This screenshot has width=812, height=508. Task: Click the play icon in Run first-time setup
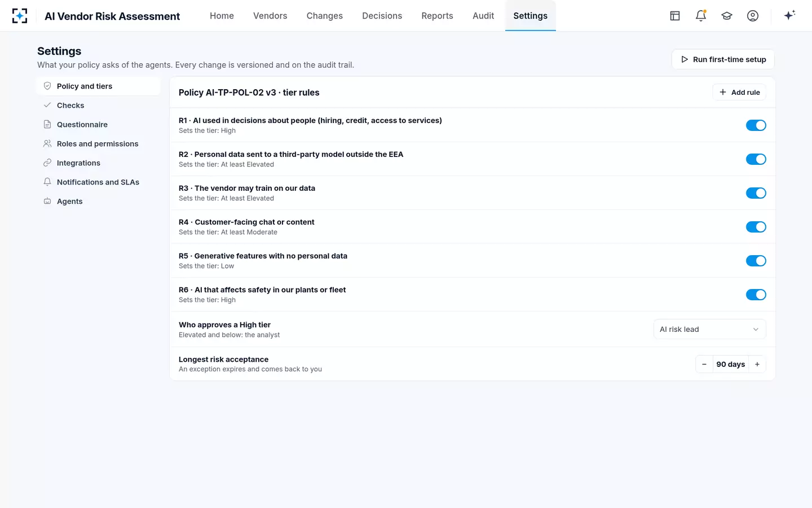685,59
